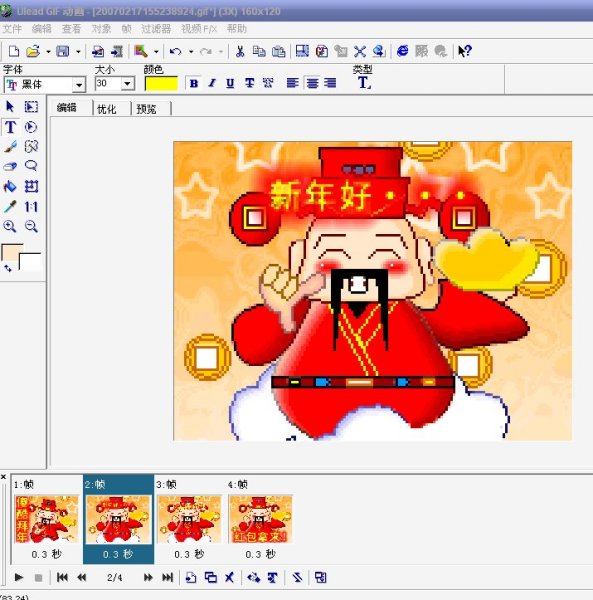
Task: Click the Save disk icon
Action: [x=63, y=51]
